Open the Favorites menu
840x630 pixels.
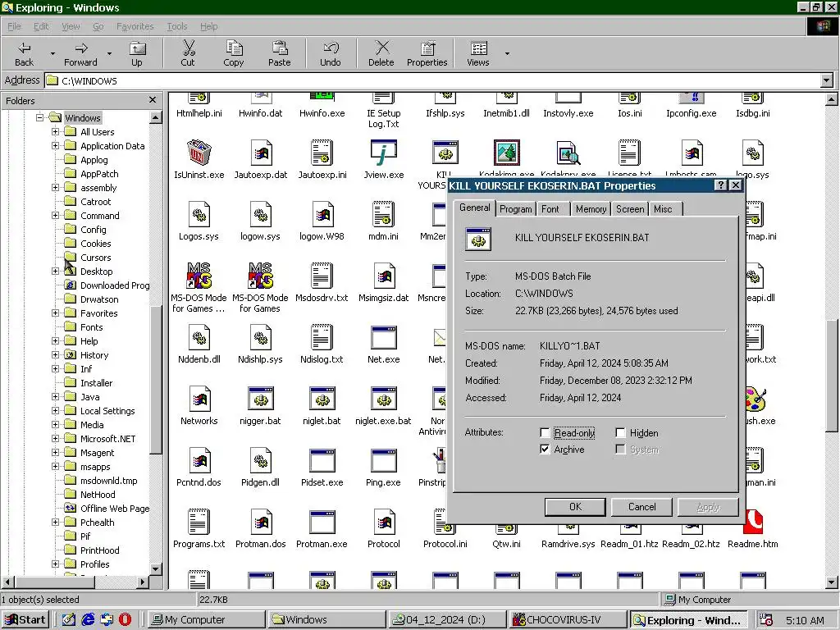135,26
